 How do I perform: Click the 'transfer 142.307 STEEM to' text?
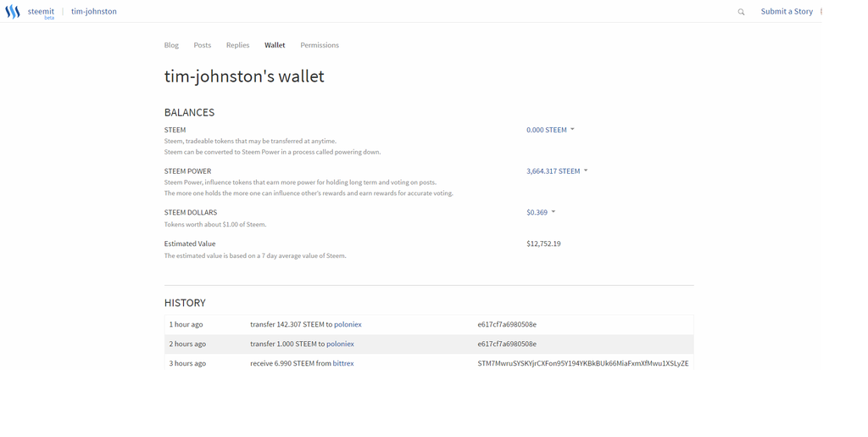tap(292, 324)
